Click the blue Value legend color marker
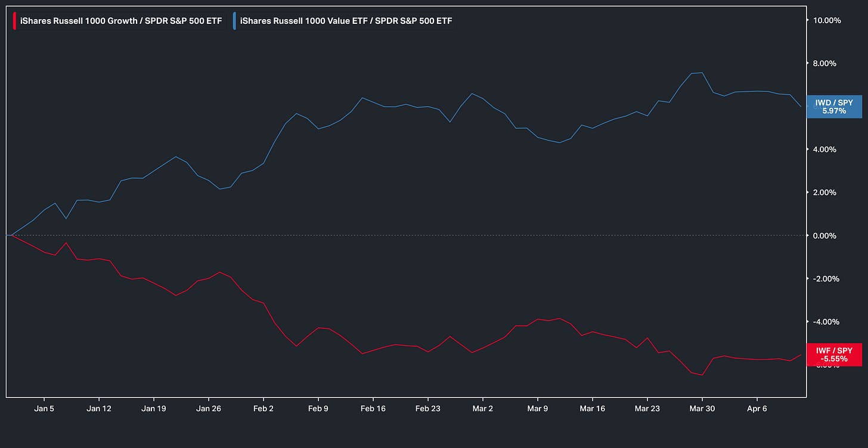868x448 pixels. 235,21
